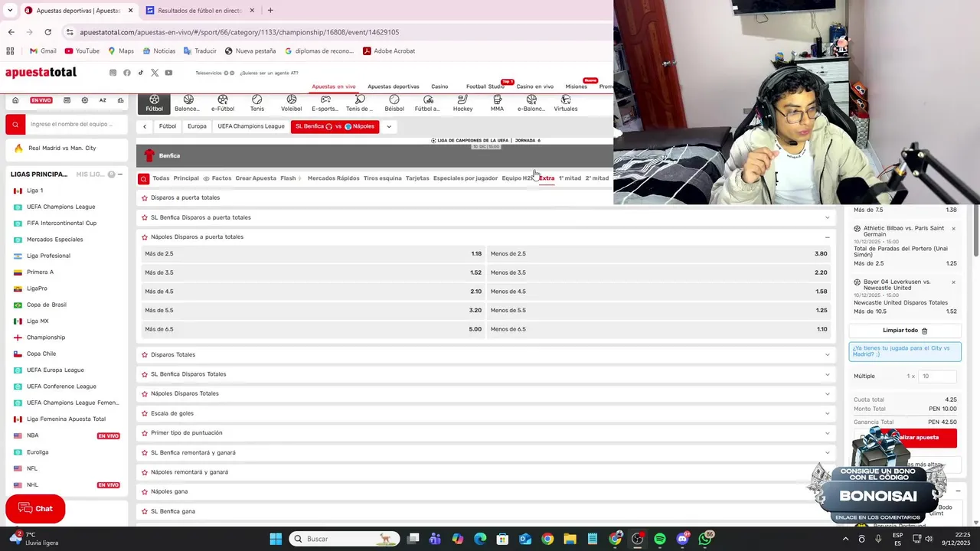
Task: Expand Nápoles Disparos Totales market
Action: pyautogui.click(x=827, y=394)
